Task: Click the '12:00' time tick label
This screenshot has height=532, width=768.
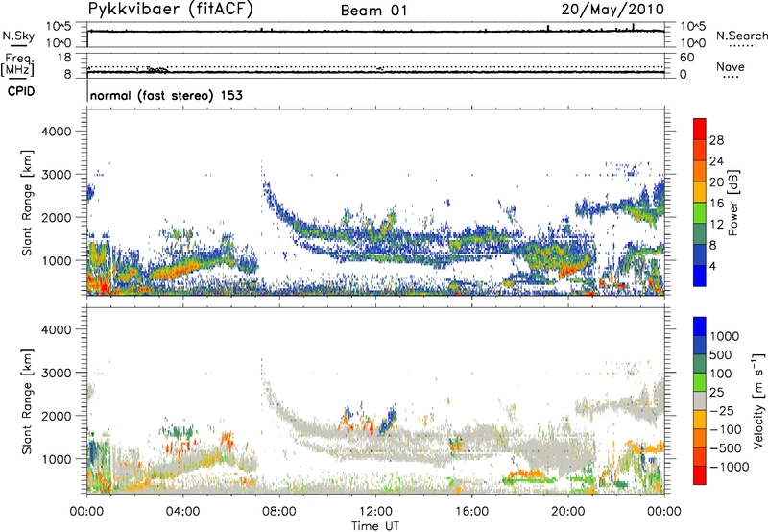Action: (375, 512)
